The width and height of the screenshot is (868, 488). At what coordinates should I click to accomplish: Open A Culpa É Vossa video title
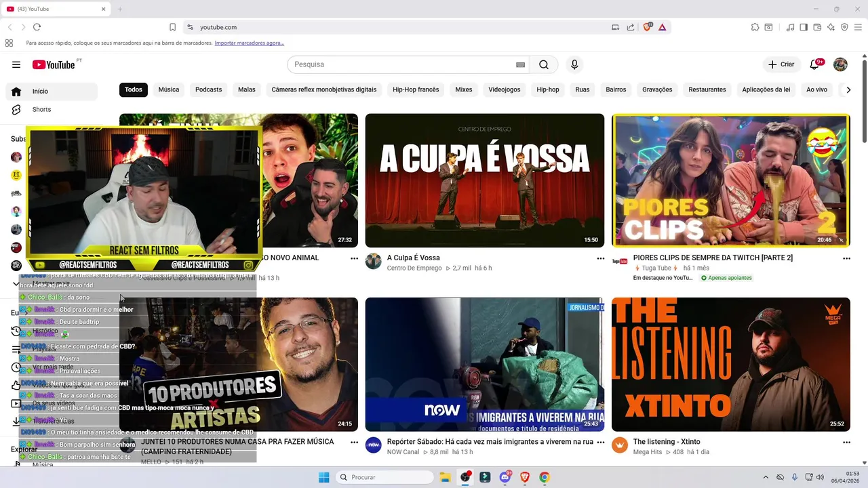pos(414,258)
